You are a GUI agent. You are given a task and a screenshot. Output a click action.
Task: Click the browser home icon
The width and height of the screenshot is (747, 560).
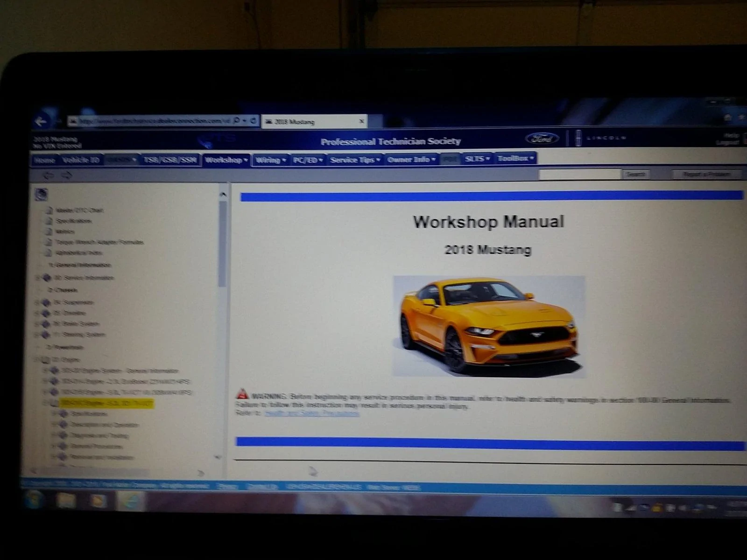(727, 118)
